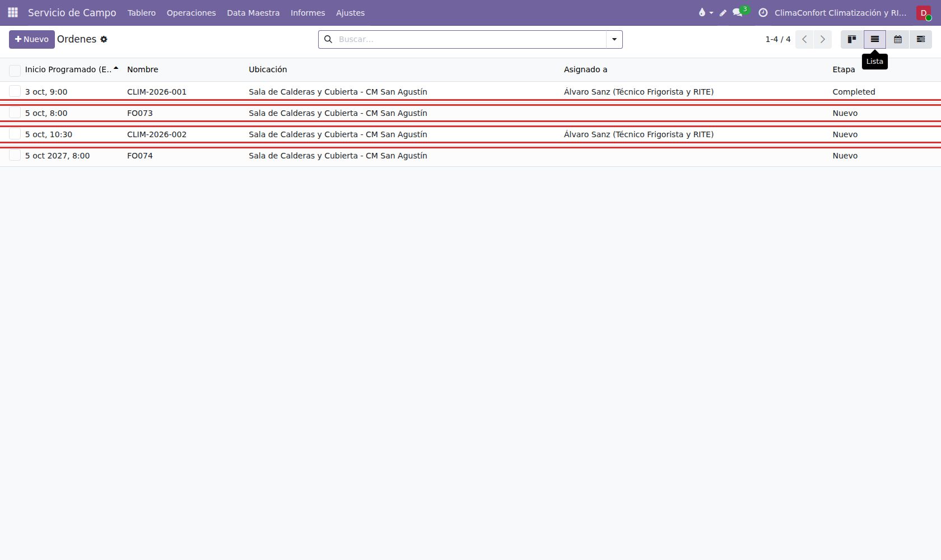
Task: Open order FO073
Action: 470,113
